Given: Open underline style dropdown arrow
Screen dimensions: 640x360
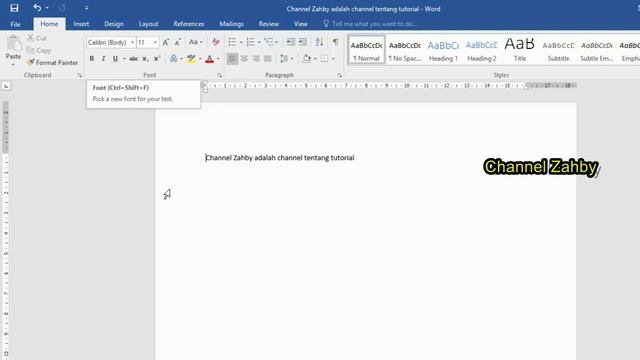Looking at the screenshot, I should click(x=124, y=59).
